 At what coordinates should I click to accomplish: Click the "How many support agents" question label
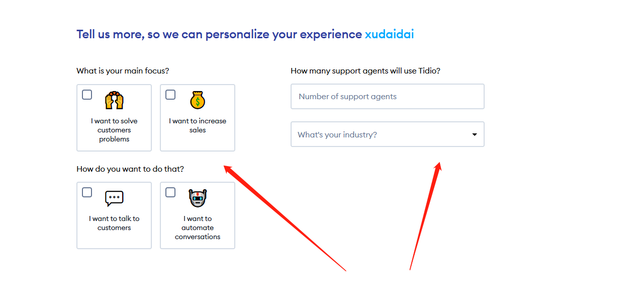pyautogui.click(x=365, y=71)
